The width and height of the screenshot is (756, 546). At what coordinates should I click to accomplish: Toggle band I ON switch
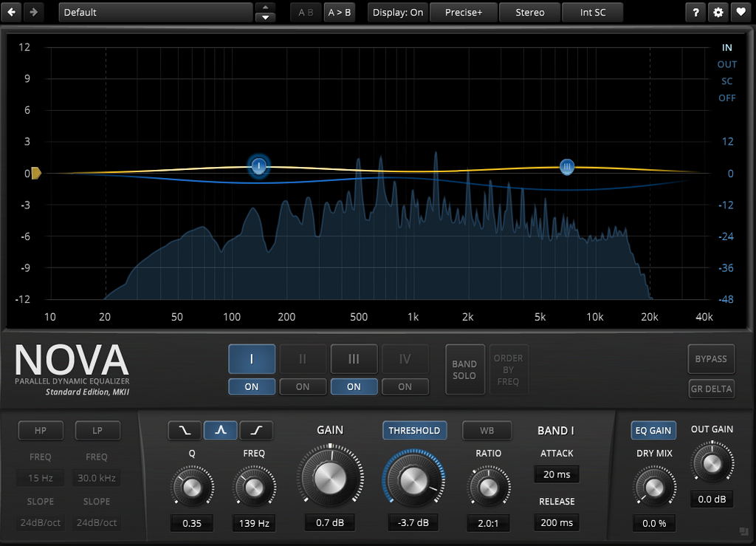click(252, 387)
